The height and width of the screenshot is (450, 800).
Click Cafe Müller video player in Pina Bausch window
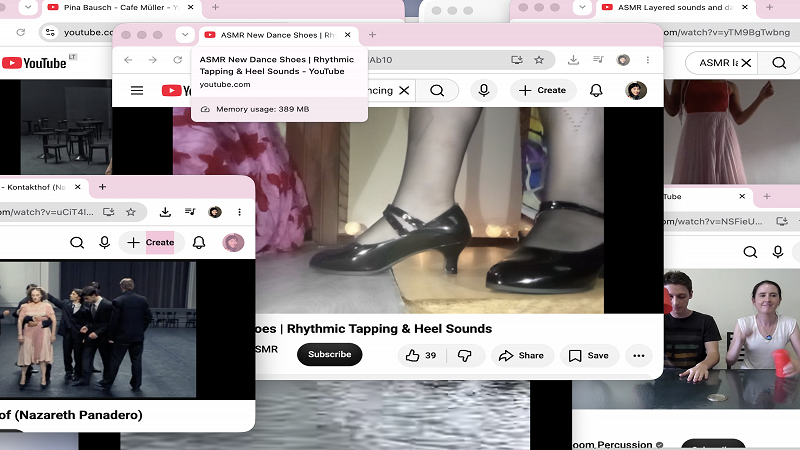click(66, 128)
